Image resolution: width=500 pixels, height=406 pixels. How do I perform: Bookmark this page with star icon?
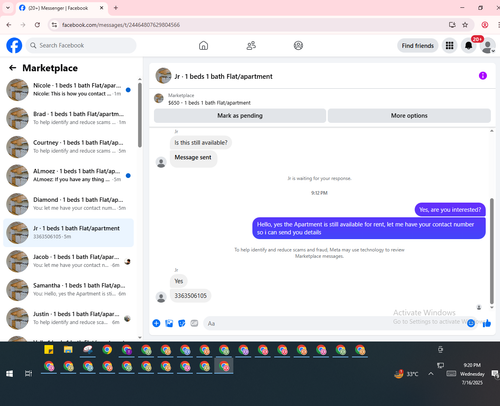coord(465,25)
